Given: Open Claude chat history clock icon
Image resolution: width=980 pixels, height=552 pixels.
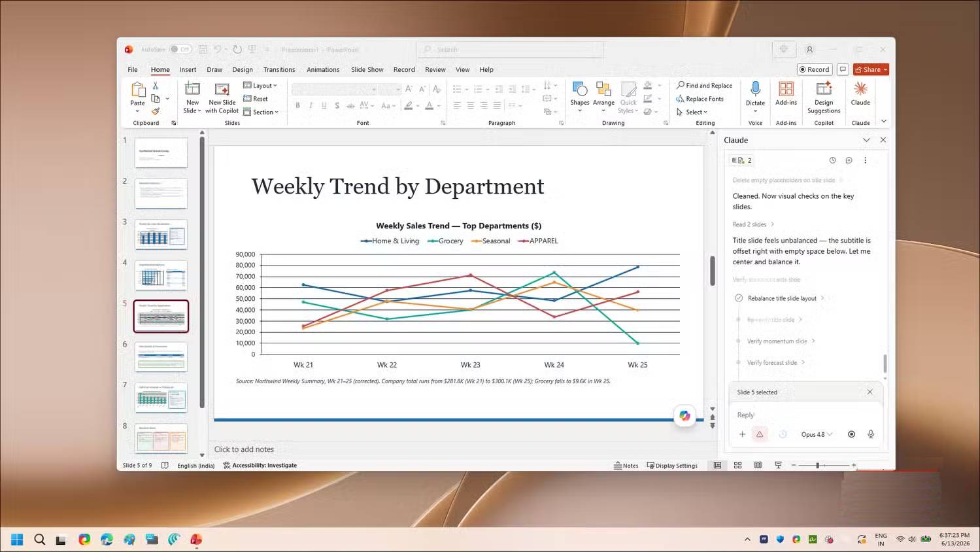Looking at the screenshot, I should (x=832, y=160).
